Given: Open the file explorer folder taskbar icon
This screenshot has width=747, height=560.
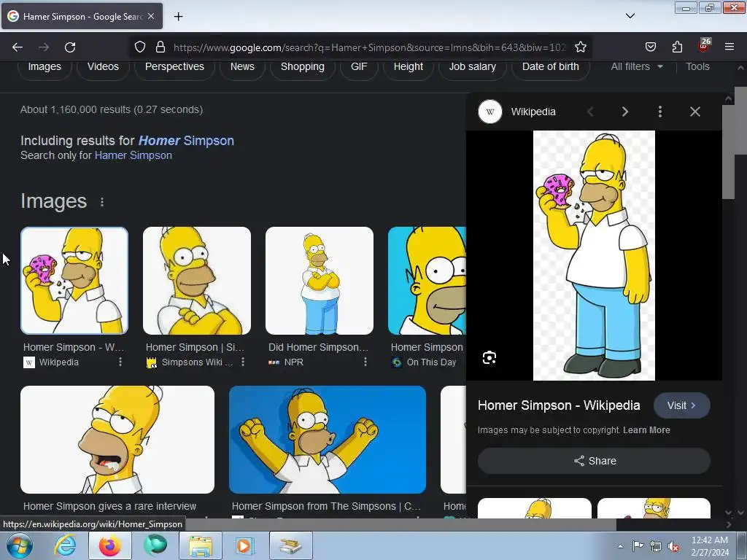Looking at the screenshot, I should coord(201,545).
